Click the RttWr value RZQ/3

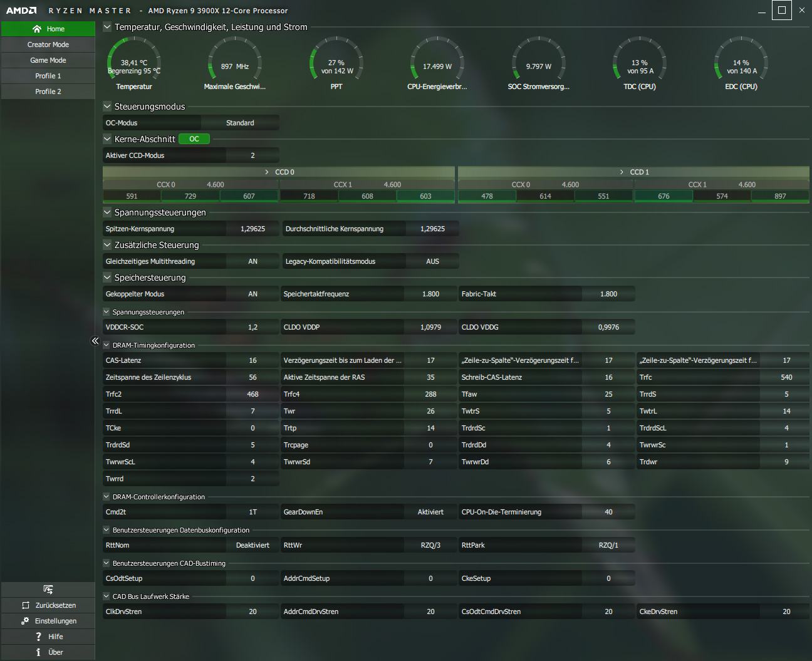[x=430, y=545]
